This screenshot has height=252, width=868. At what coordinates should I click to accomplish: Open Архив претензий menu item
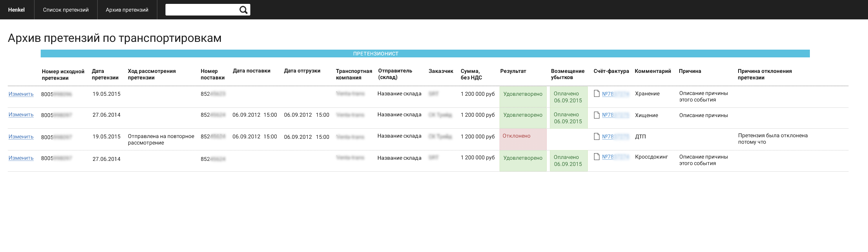(127, 10)
